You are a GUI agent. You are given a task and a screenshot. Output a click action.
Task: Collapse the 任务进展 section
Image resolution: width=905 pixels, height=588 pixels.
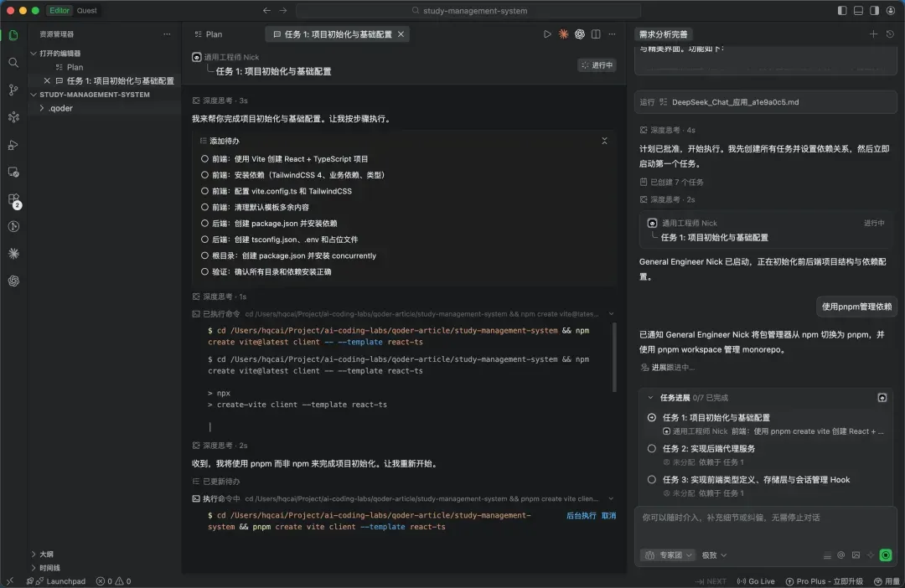click(651, 398)
